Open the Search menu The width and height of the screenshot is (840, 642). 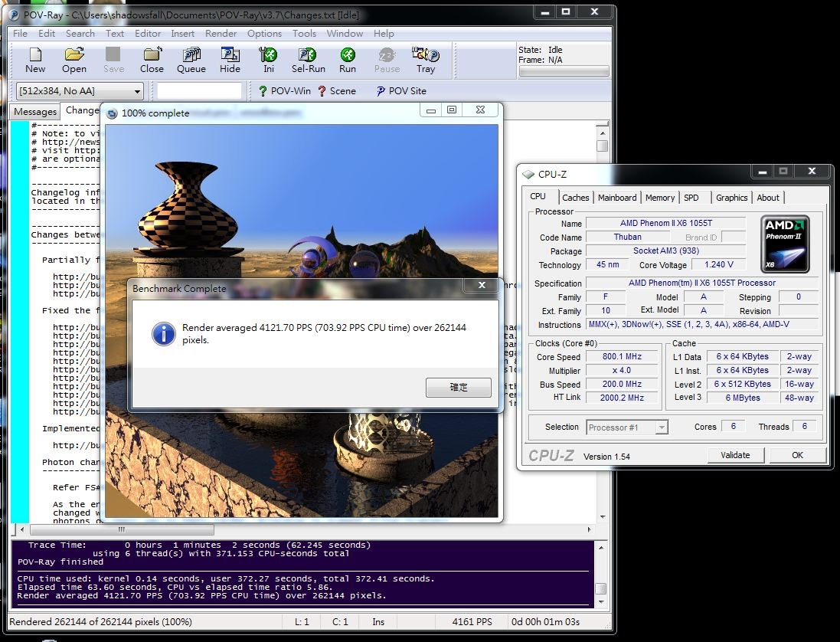[x=80, y=33]
